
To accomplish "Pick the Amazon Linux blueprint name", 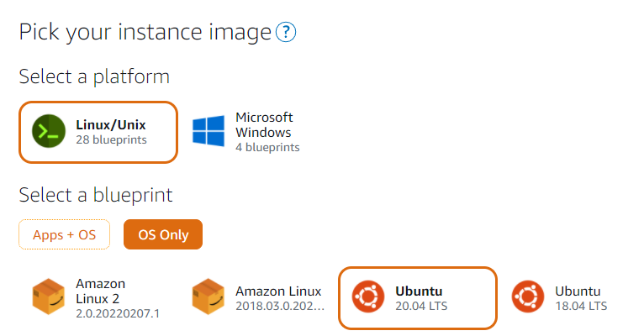I will point(278,291).
